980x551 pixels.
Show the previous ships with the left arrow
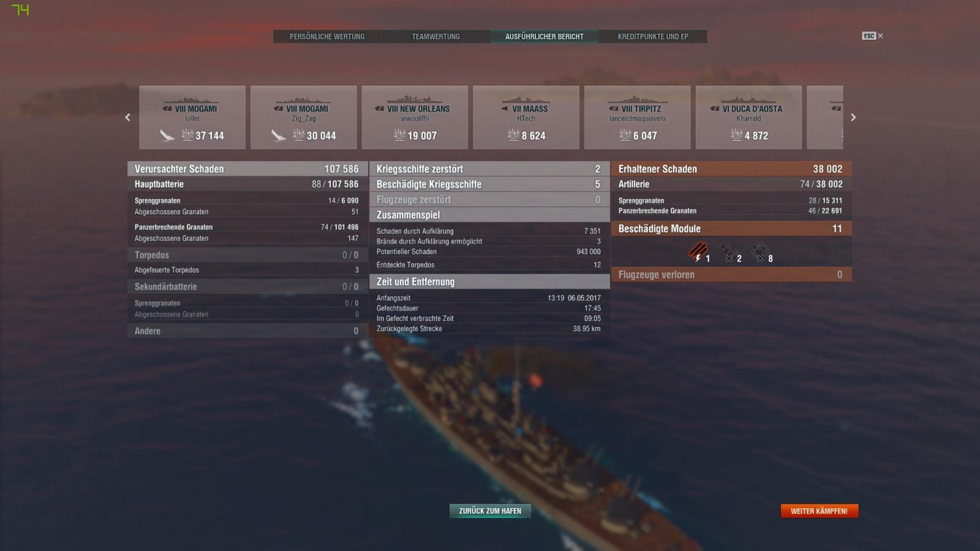(127, 117)
